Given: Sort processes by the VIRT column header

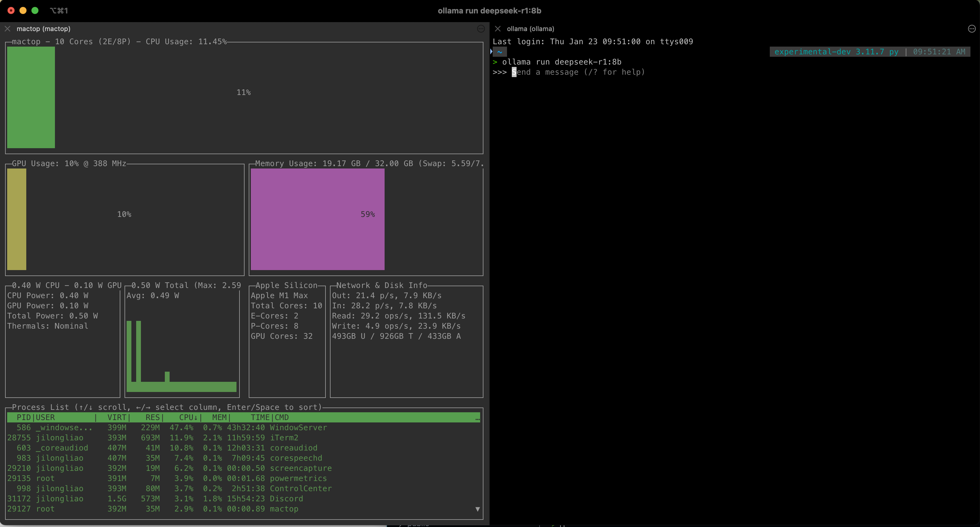Looking at the screenshot, I should [117, 417].
